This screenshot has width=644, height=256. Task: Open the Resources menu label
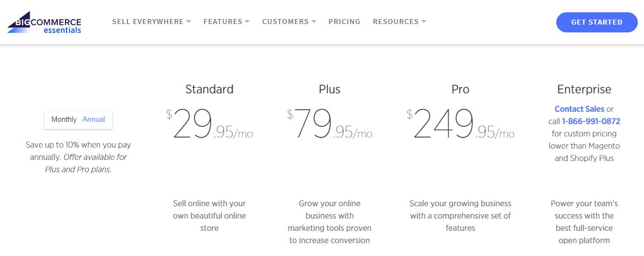tap(396, 22)
